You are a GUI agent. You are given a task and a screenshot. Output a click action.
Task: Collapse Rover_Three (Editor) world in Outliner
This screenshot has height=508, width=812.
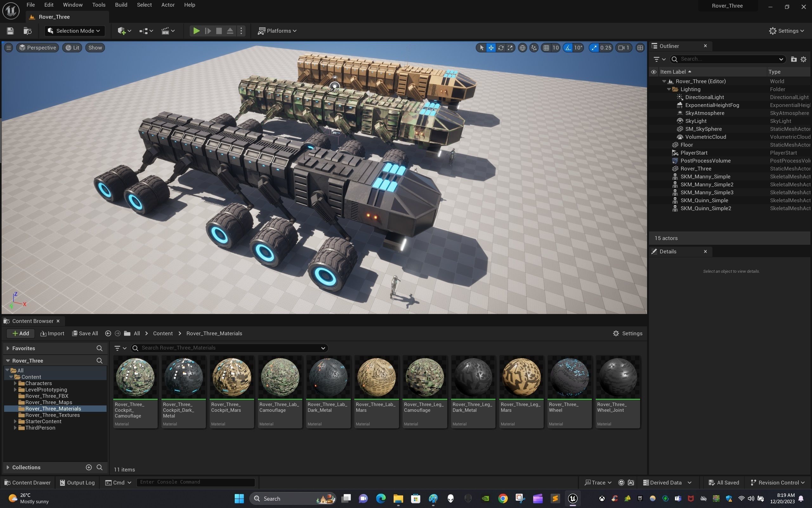pyautogui.click(x=664, y=81)
